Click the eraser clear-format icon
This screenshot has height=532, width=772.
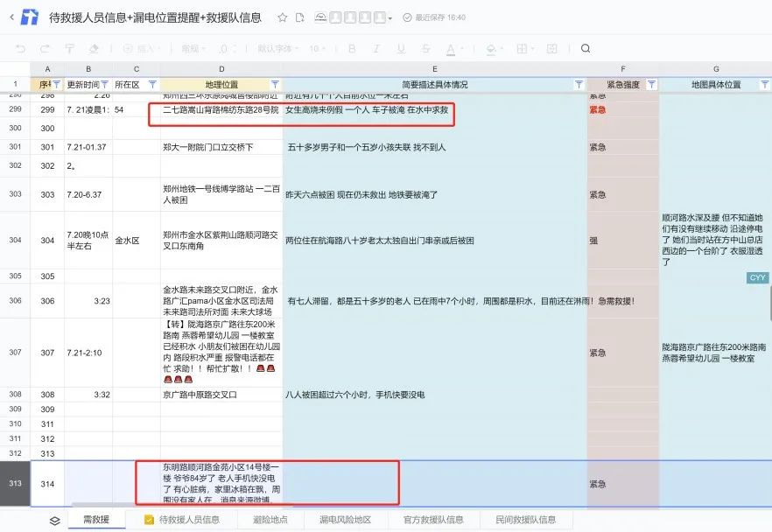tap(94, 48)
